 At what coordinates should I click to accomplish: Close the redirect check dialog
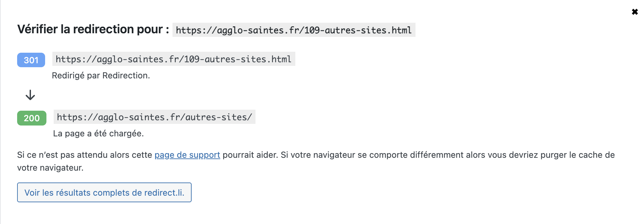click(x=634, y=12)
